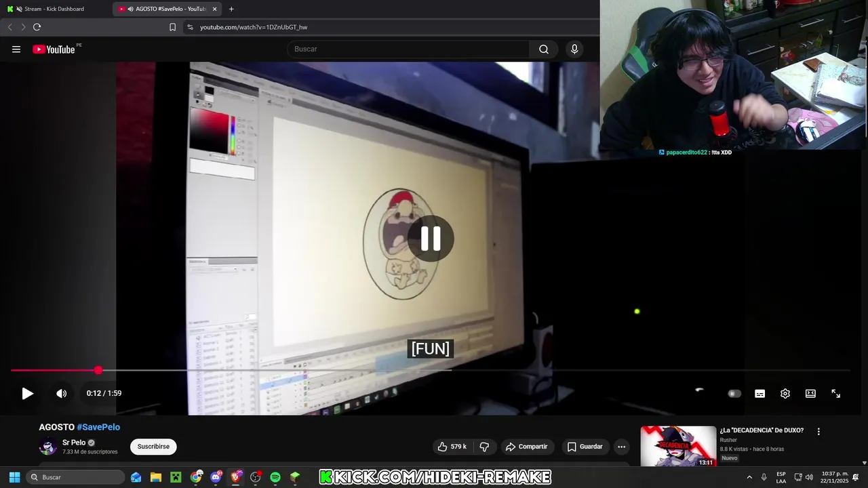Screen dimensions: 868x488
Task: Click the red progress bar scrubber
Action: tap(98, 370)
